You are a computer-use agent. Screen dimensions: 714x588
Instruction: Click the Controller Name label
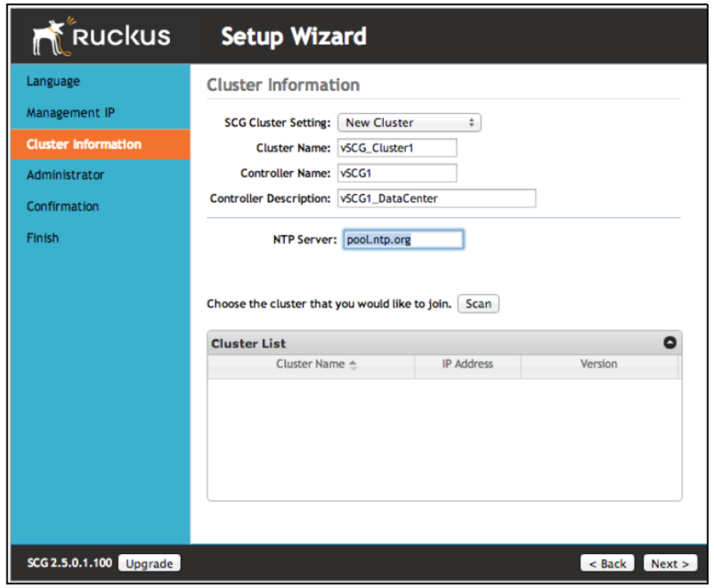[286, 173]
